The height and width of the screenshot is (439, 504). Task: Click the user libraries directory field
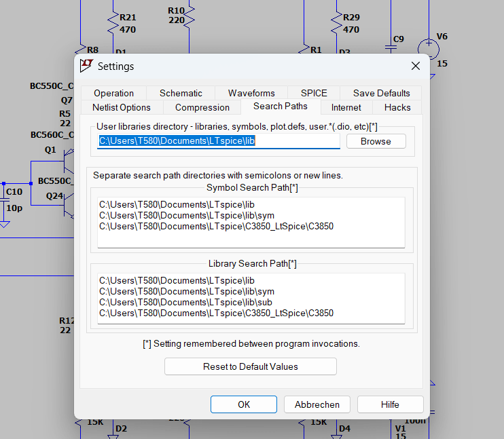click(219, 141)
